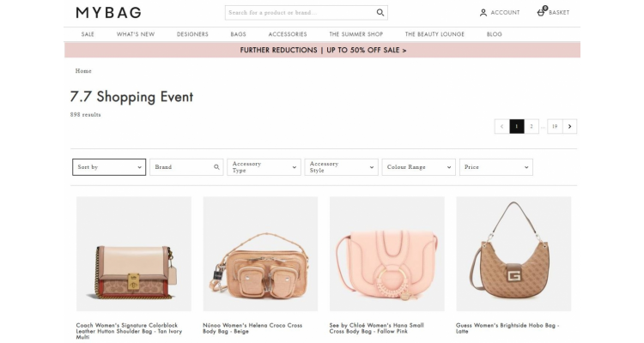The height and width of the screenshot is (343, 644).
Task: Expand the Colour Range filter
Action: coord(418,167)
